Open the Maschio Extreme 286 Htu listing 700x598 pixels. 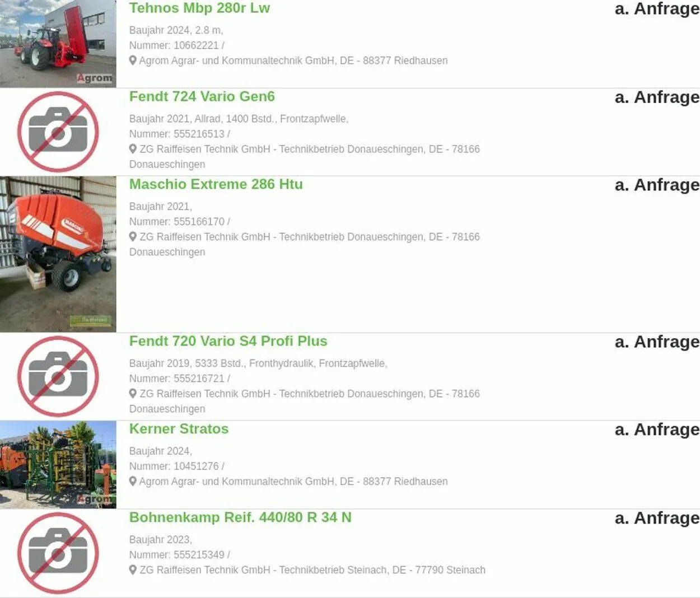click(x=216, y=184)
